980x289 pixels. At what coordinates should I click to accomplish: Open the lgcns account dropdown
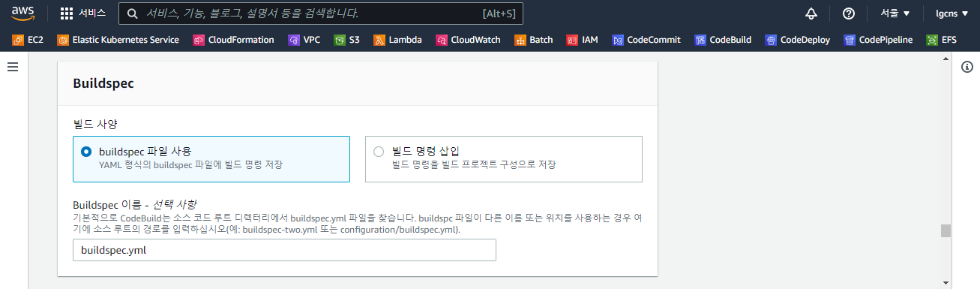pos(952,14)
